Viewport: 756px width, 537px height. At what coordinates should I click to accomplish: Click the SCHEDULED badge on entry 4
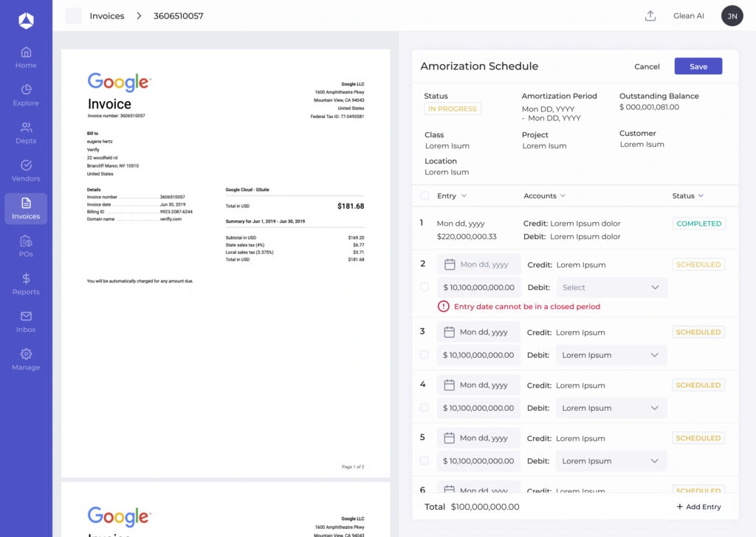click(698, 385)
